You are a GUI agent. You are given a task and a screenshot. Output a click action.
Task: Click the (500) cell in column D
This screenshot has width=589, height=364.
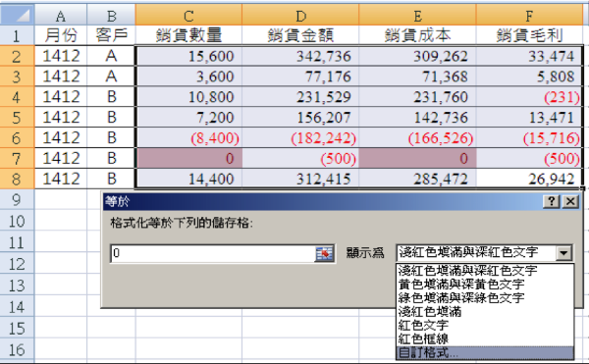(300, 158)
